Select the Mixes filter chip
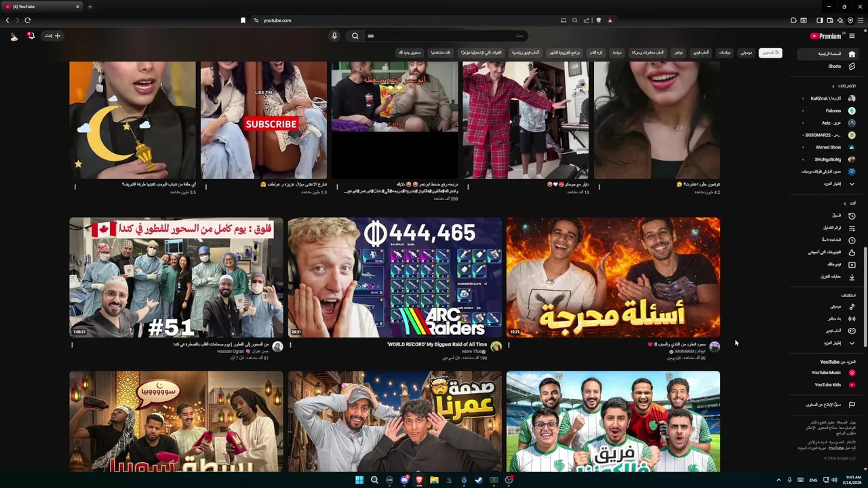Image resolution: width=868 pixels, height=488 pixels. click(x=725, y=52)
